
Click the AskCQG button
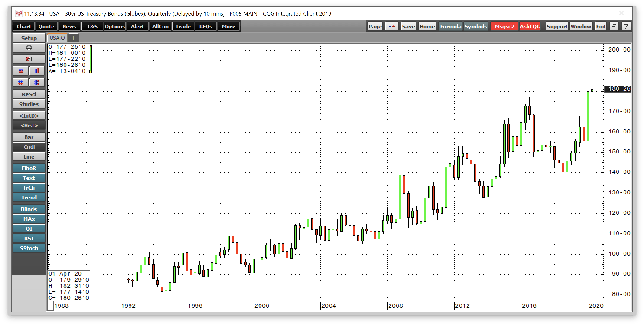pos(530,26)
